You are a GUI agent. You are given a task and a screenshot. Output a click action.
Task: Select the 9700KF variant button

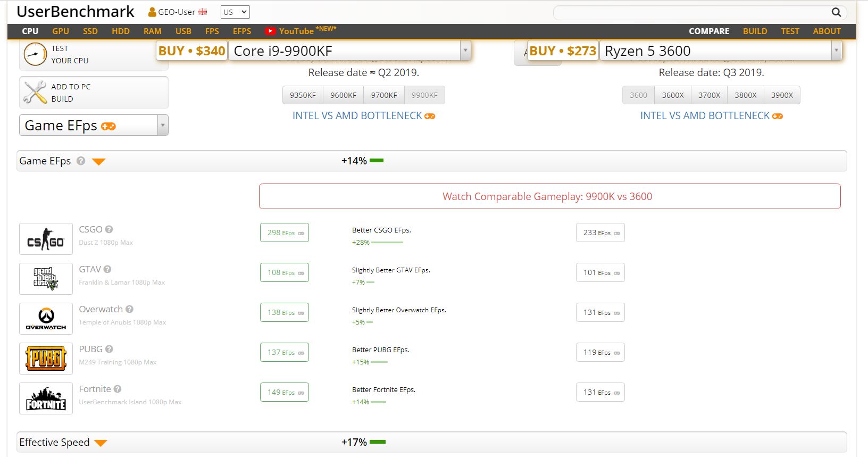click(384, 95)
